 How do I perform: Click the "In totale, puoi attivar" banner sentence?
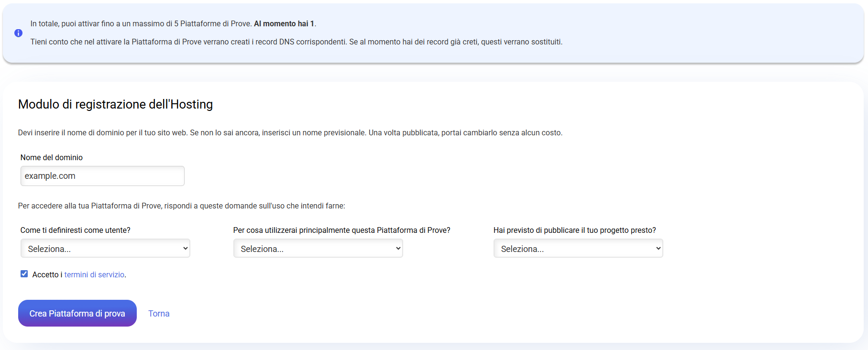(141, 23)
